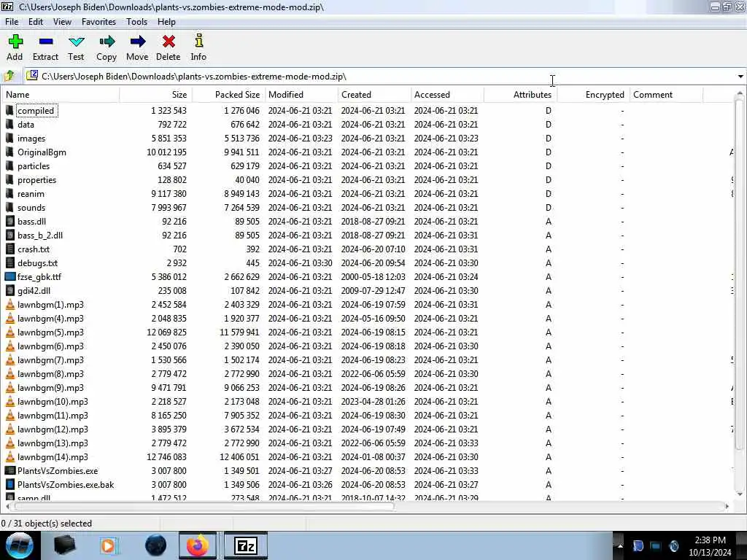
Task: Open Firefox from the taskbar
Action: click(198, 545)
